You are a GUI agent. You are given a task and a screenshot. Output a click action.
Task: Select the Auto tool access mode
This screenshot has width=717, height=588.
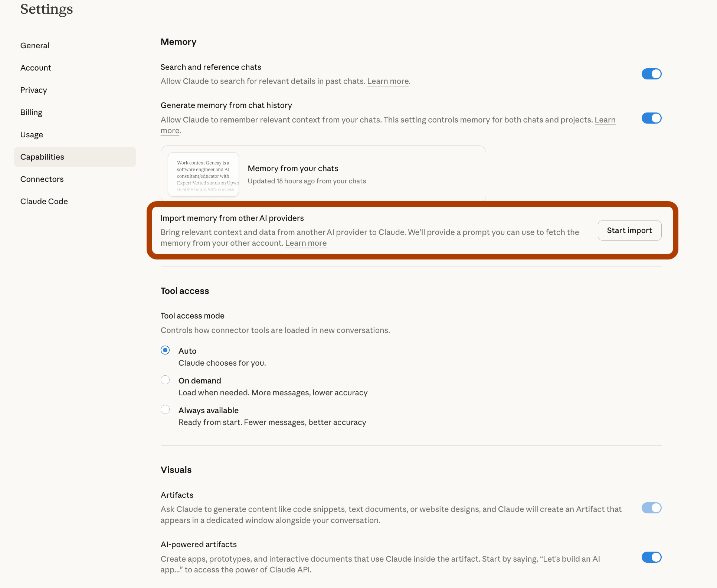pyautogui.click(x=165, y=350)
